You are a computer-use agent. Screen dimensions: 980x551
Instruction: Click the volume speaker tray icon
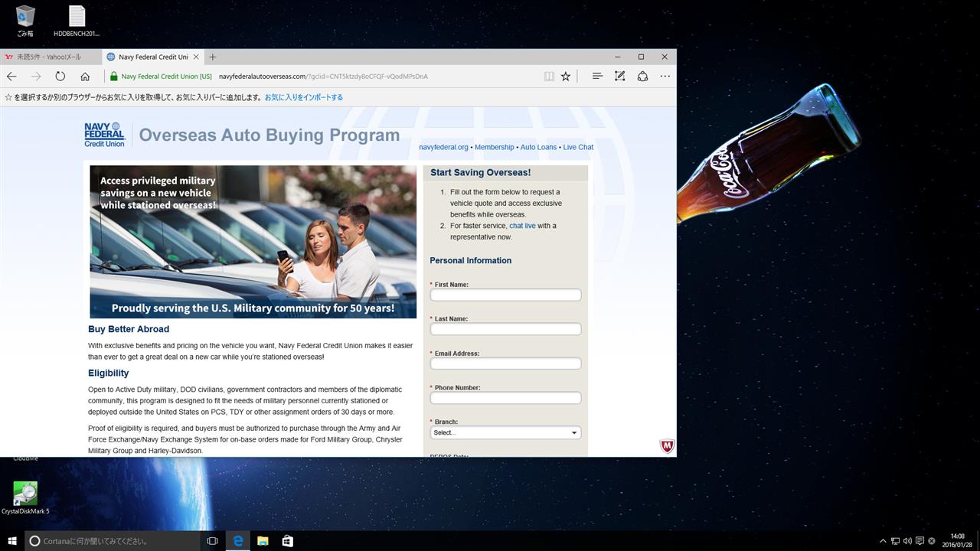[x=907, y=541]
